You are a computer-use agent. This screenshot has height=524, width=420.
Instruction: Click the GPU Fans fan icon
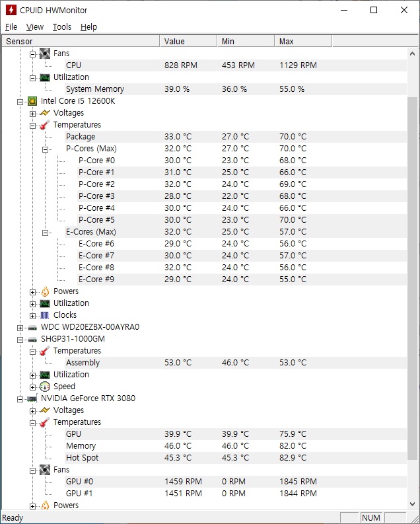[x=45, y=470]
